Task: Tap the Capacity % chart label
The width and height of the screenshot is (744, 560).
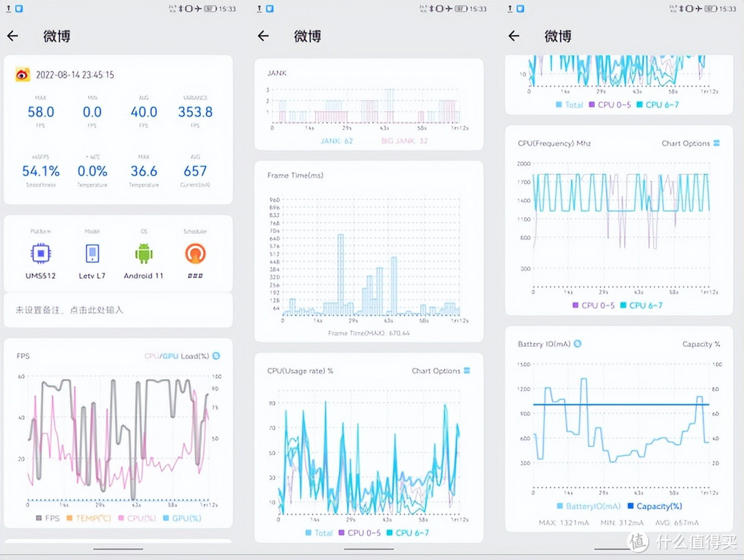Action: (701, 344)
